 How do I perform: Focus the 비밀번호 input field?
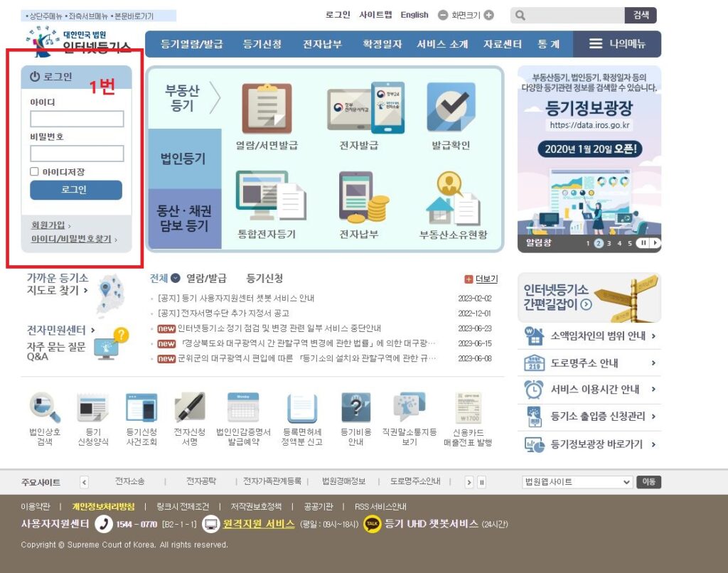(77, 154)
